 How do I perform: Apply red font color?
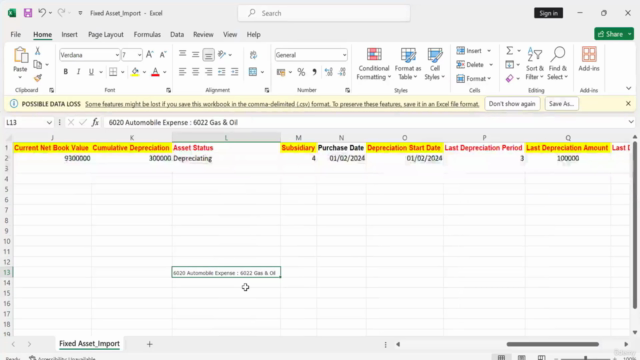pos(155,72)
